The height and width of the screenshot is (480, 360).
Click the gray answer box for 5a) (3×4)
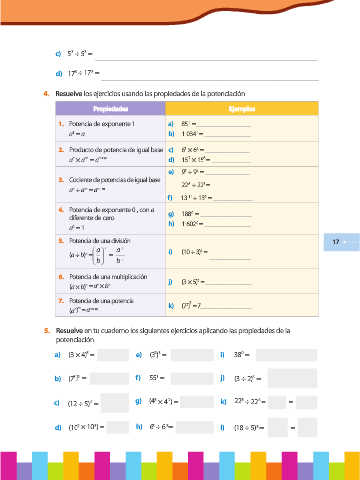pos(113,355)
